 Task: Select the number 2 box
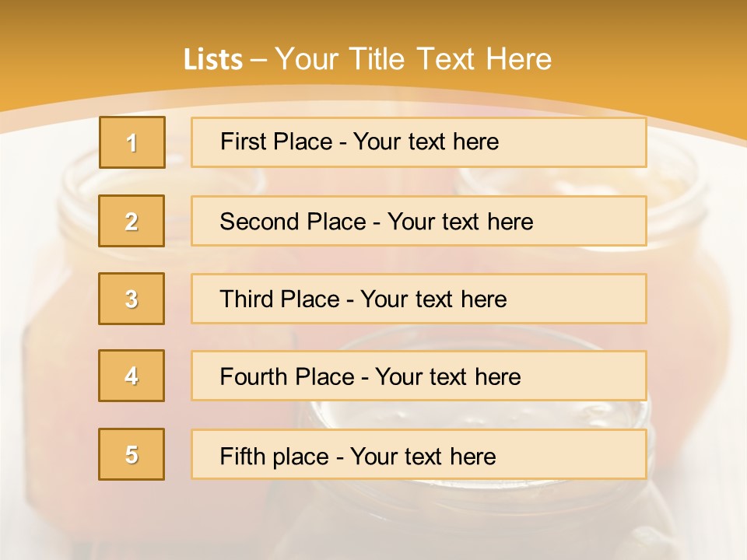[132, 221]
